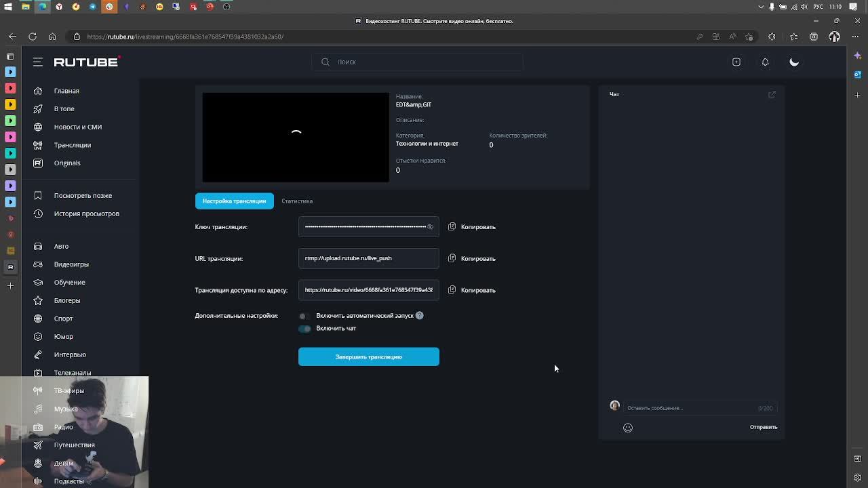Open В топе in the sidebar
Image resolution: width=868 pixels, height=488 pixels.
coord(64,108)
